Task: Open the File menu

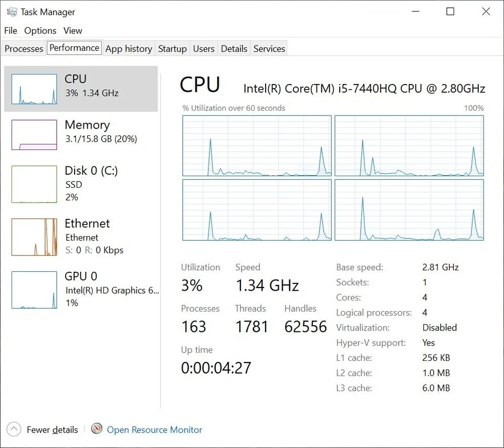Action: coord(10,30)
